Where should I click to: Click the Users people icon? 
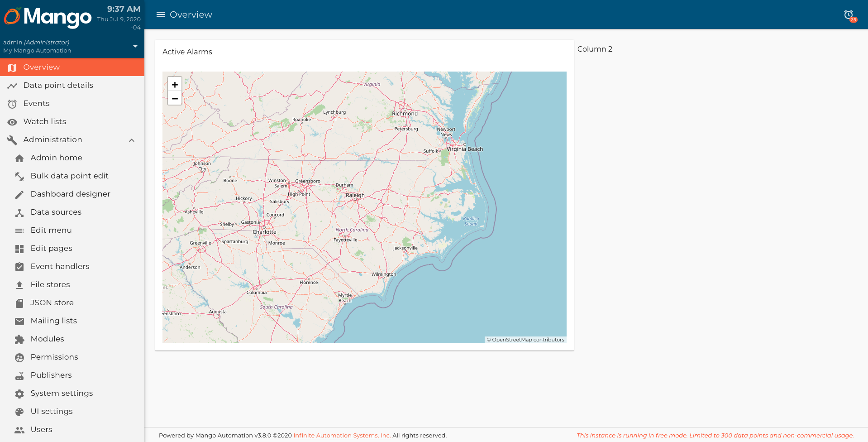(19, 430)
